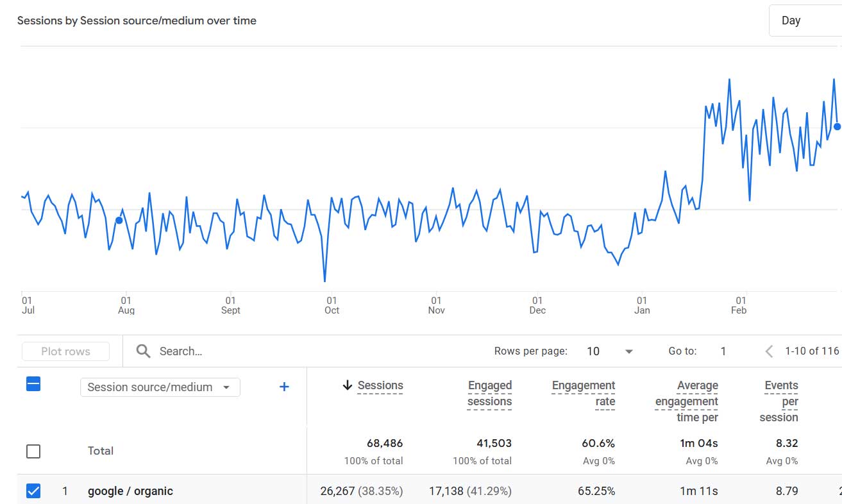Click the 68,486 total sessions value
Screen dimensions: 842x504
385,443
